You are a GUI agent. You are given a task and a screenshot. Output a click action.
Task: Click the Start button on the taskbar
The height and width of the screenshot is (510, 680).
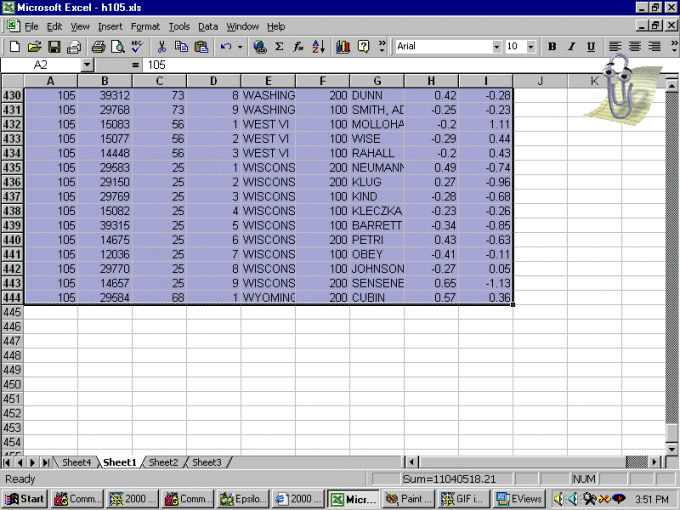click(x=25, y=498)
